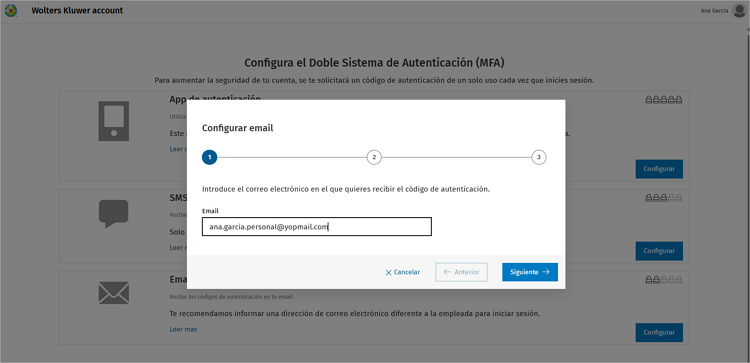Open Leer mas link under authentication app
This screenshot has width=750, height=363.
pyautogui.click(x=178, y=149)
